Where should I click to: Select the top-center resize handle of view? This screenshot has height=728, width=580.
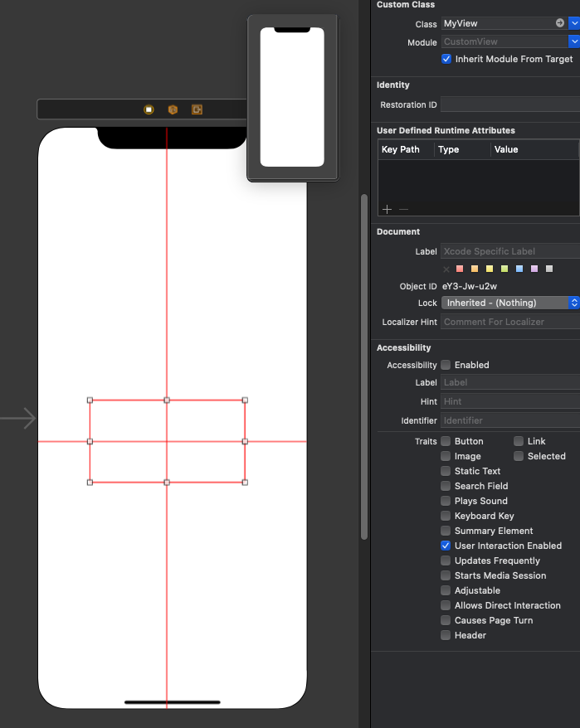(167, 400)
